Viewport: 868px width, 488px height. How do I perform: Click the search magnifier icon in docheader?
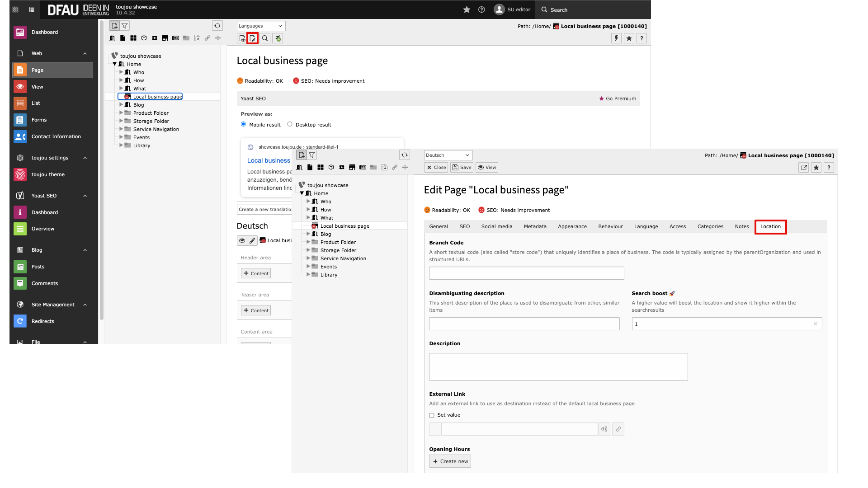pos(265,38)
